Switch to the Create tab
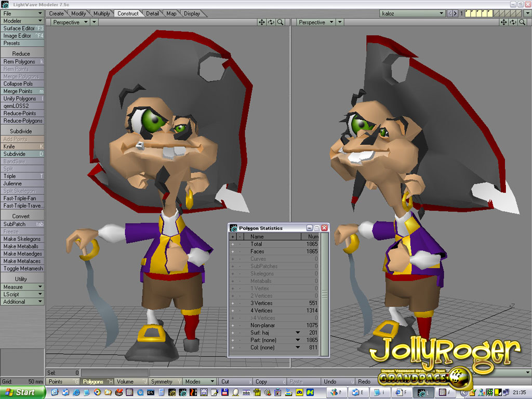Screen dimensions: 532x399 coord(56,14)
